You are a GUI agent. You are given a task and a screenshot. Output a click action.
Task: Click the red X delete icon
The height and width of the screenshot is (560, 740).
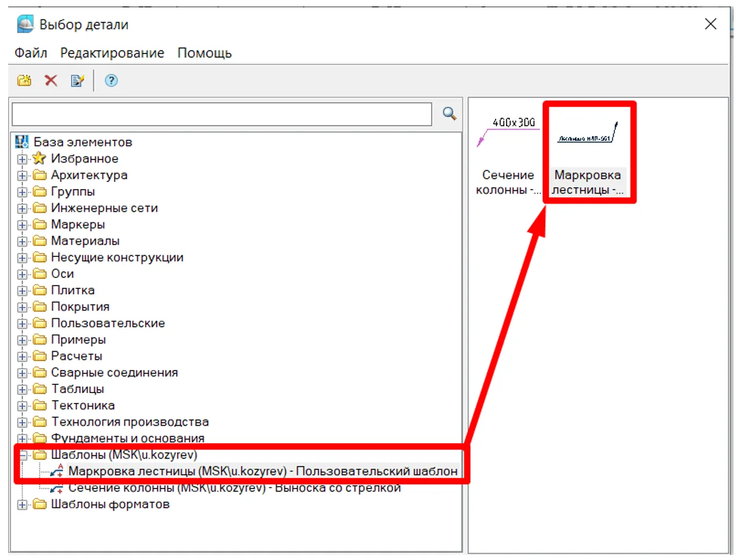51,81
